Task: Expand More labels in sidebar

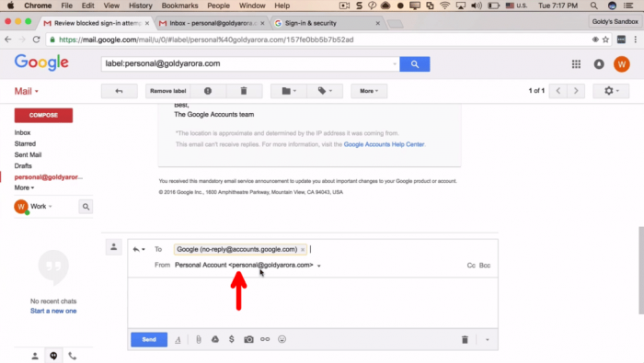Action: (x=24, y=187)
